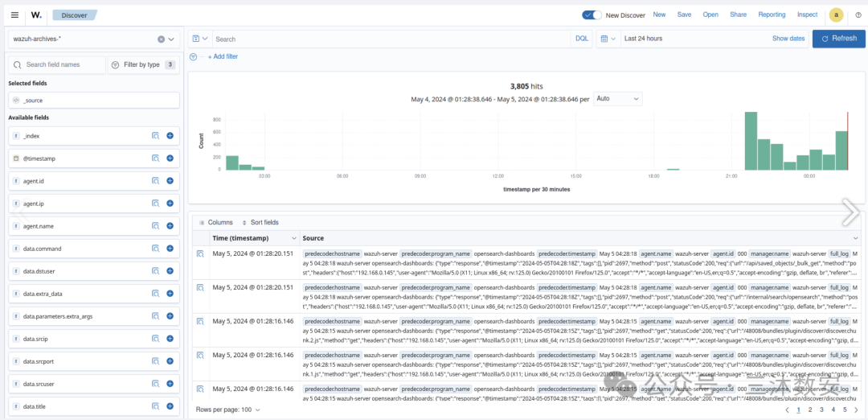The image size is (868, 420).
Task: Add the data.dstuser field as column
Action: pos(170,271)
